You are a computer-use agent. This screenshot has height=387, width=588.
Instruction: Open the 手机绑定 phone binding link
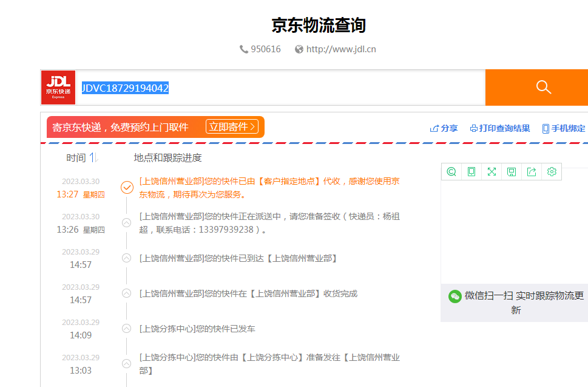[564, 128]
